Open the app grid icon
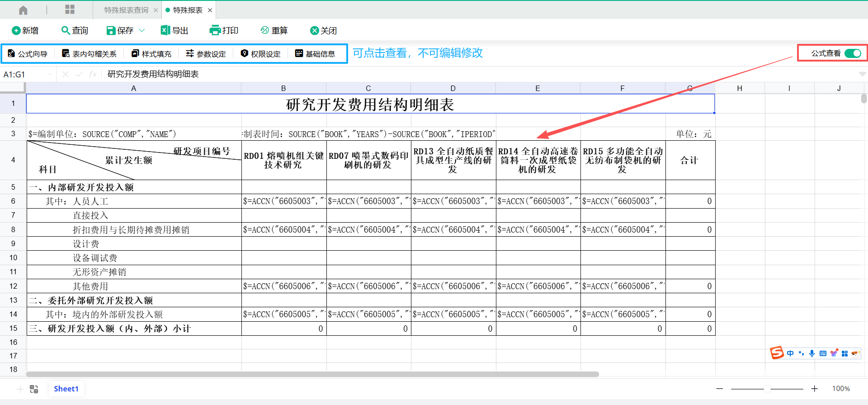The height and width of the screenshot is (405, 868). tap(70, 10)
